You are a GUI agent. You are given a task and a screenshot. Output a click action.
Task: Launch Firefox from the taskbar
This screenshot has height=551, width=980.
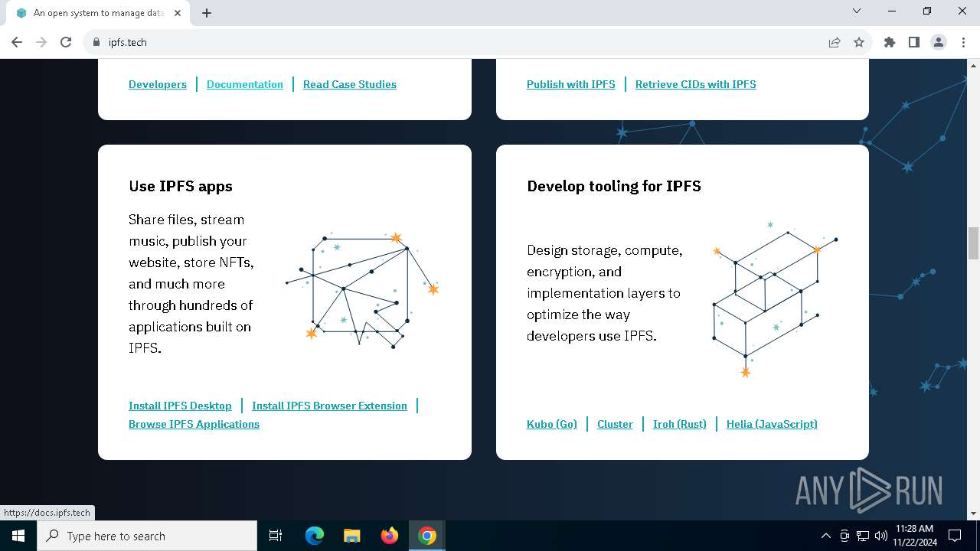[390, 536]
